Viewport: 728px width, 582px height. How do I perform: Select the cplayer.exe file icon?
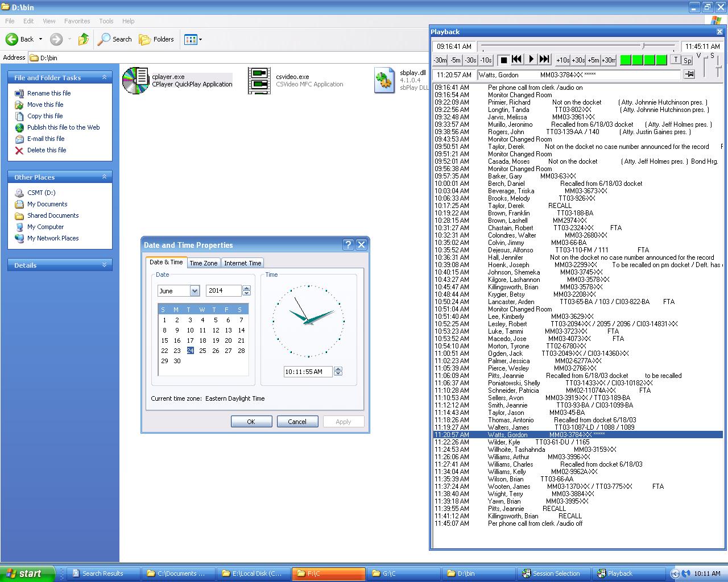(x=135, y=80)
